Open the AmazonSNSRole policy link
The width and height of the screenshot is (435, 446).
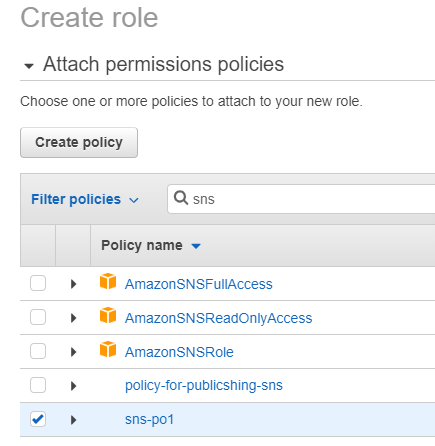pyautogui.click(x=179, y=352)
